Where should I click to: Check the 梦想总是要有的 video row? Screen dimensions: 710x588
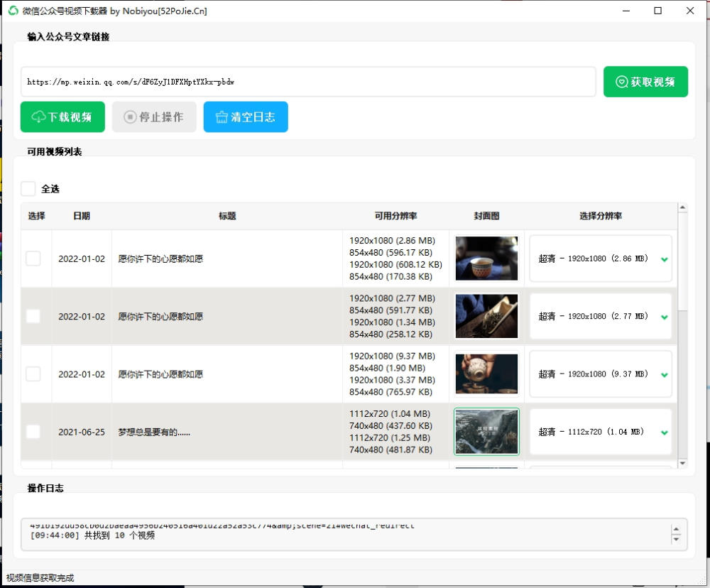click(33, 431)
